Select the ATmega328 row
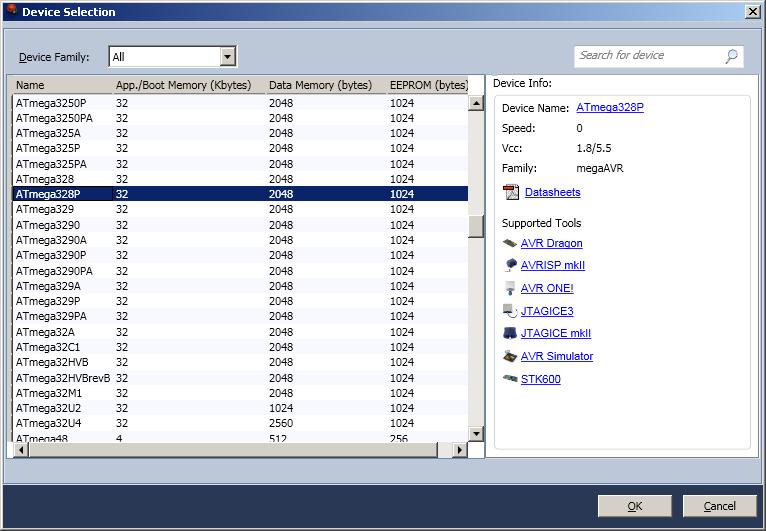 240,179
